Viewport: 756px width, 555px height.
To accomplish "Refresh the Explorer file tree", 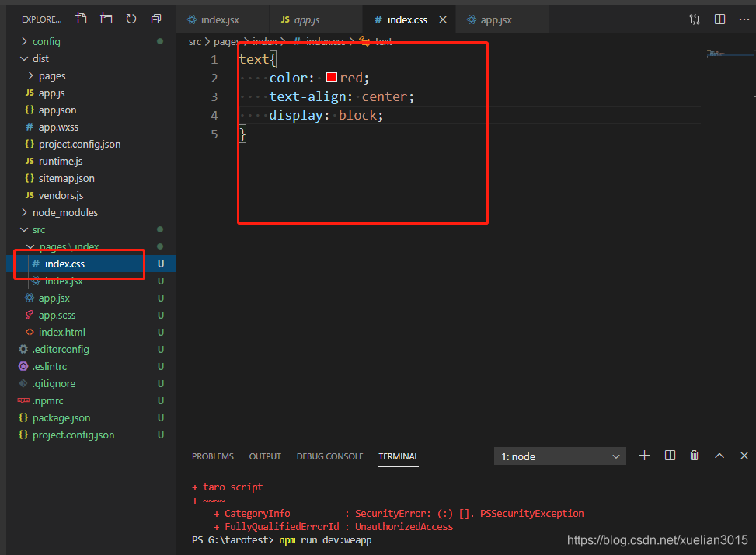I will click(131, 19).
